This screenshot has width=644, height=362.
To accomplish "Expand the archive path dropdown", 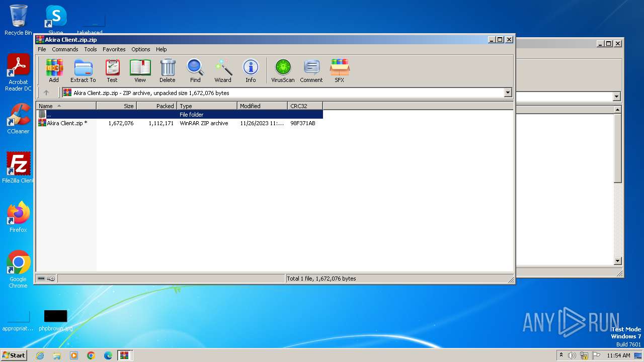I will [x=508, y=93].
